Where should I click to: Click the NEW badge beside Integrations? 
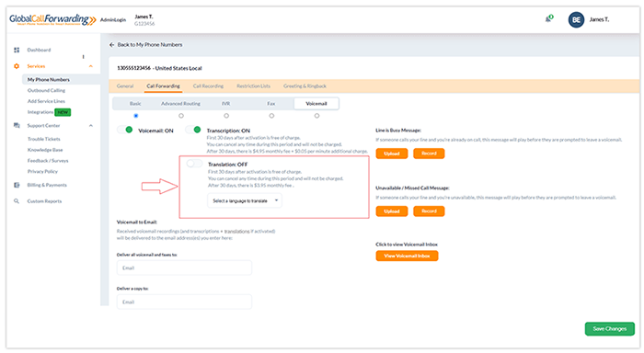[x=63, y=112]
